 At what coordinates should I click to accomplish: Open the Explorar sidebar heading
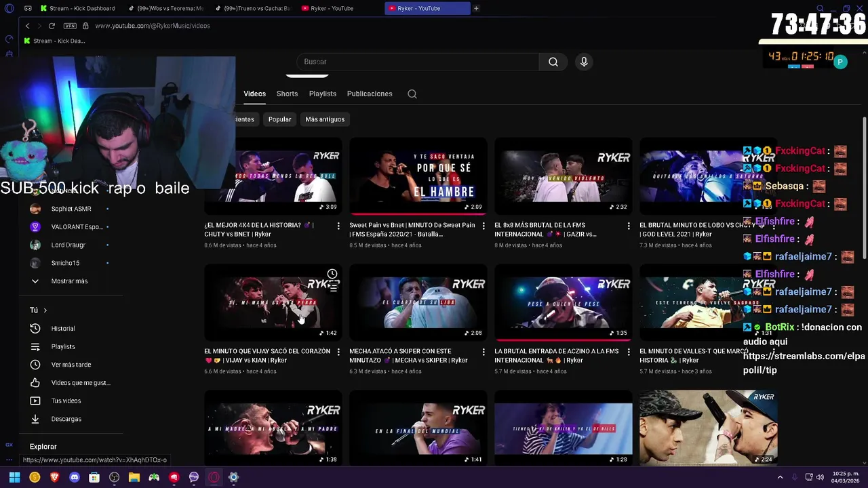43,447
